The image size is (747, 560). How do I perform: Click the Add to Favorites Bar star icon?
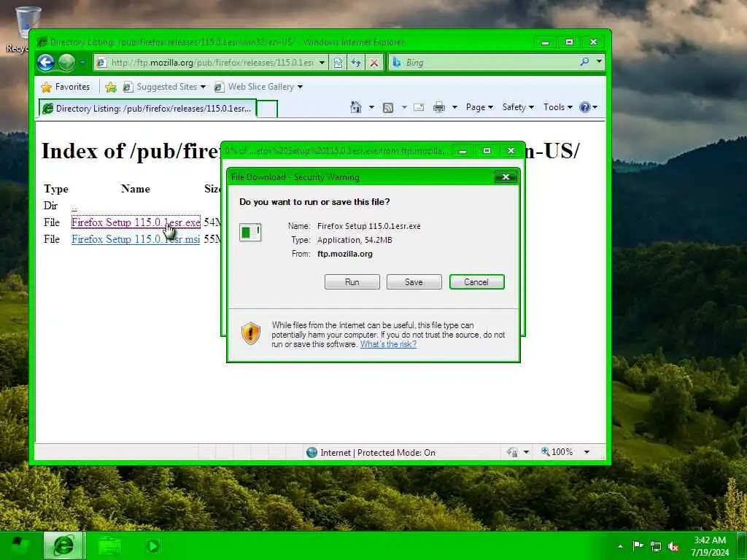111,87
